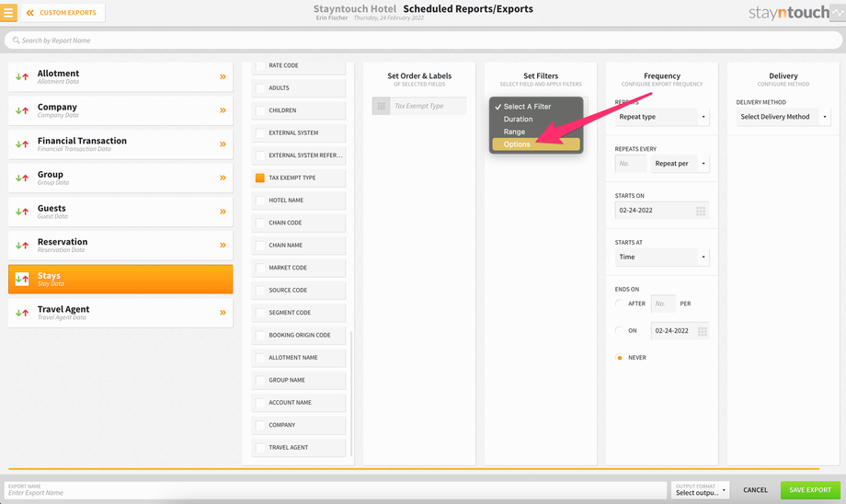Open Financial Transaction double chevron
The height and width of the screenshot is (504, 846).
[x=223, y=144]
